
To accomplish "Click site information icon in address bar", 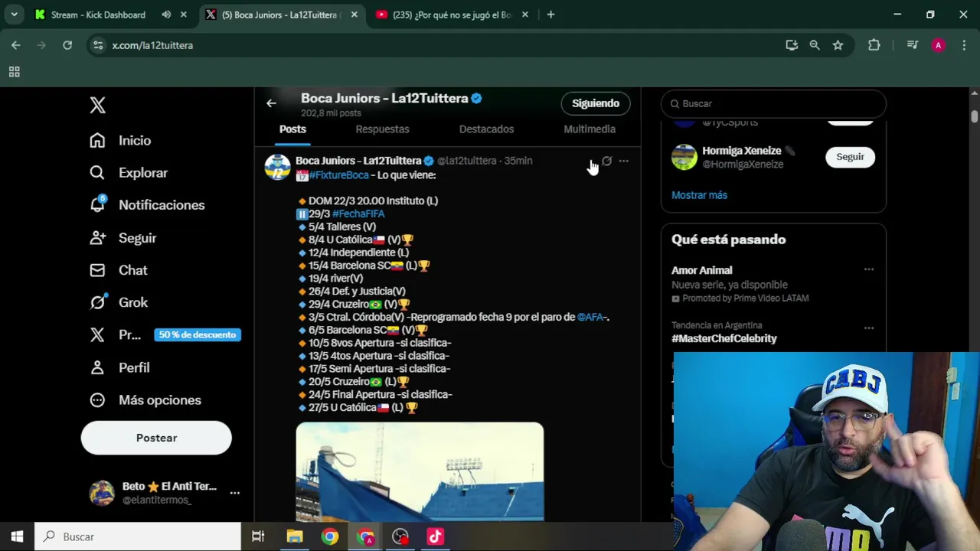I will click(x=97, y=45).
